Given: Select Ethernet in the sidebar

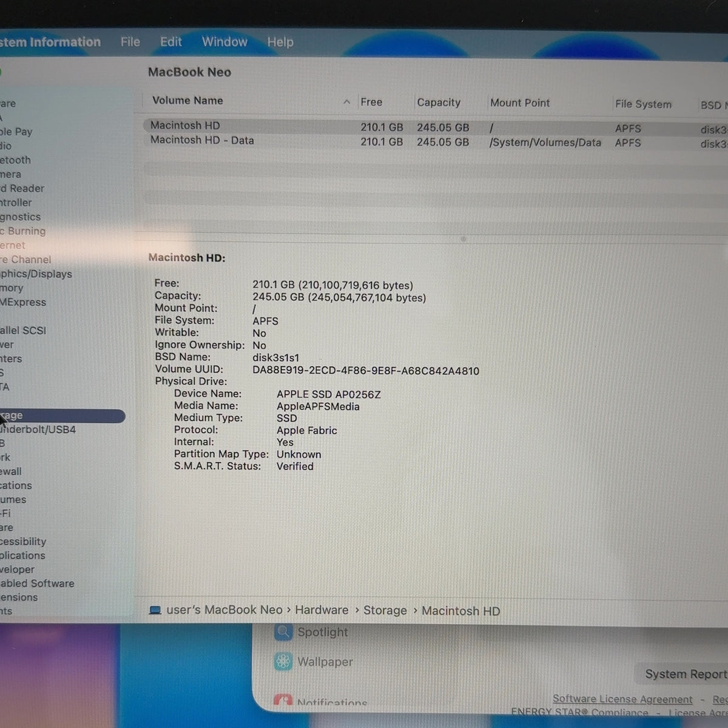Looking at the screenshot, I should click(x=13, y=246).
